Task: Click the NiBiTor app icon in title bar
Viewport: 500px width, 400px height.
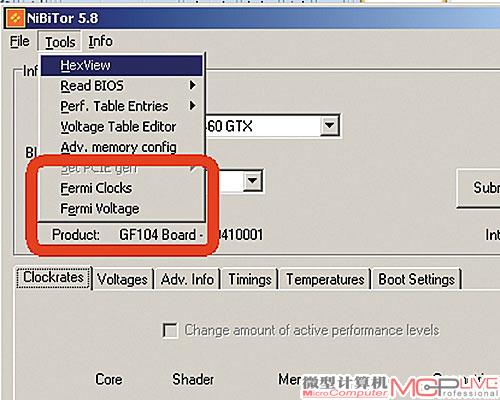Action: click(15, 18)
